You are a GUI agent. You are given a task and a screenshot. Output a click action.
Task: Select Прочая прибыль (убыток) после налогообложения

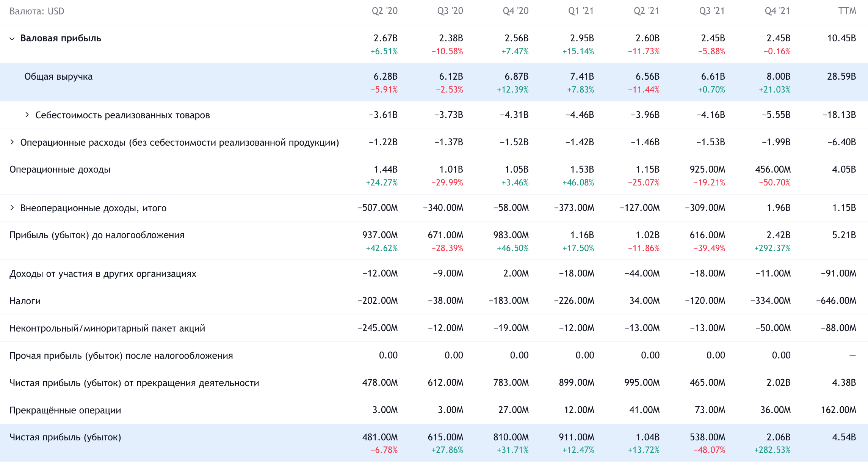click(x=121, y=356)
